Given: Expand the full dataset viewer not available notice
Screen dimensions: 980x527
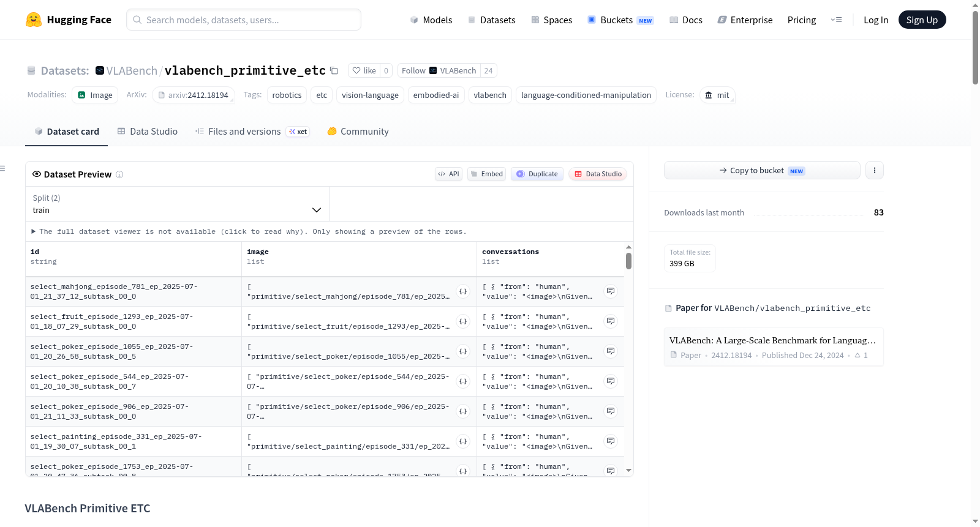Looking at the screenshot, I should (249, 231).
